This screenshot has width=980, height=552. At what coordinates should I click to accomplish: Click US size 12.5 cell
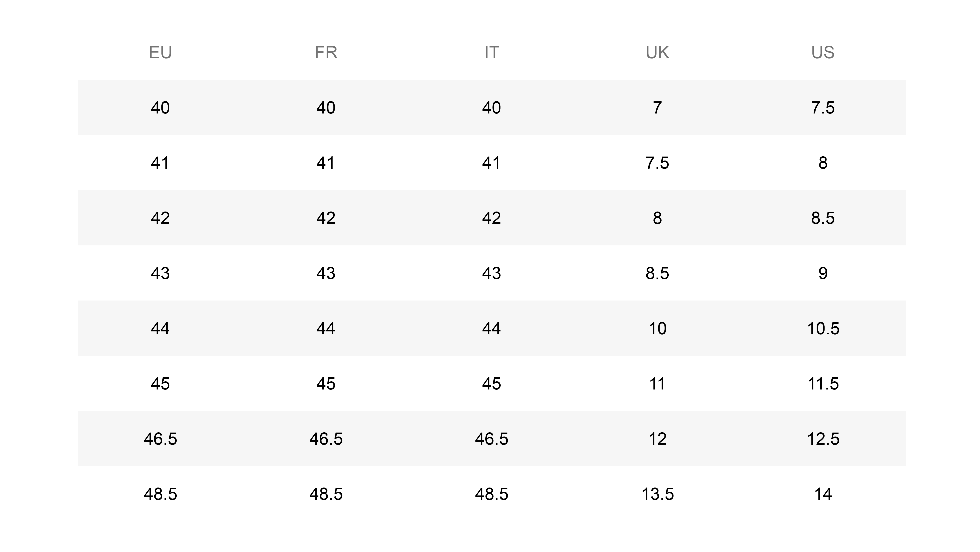(x=823, y=439)
